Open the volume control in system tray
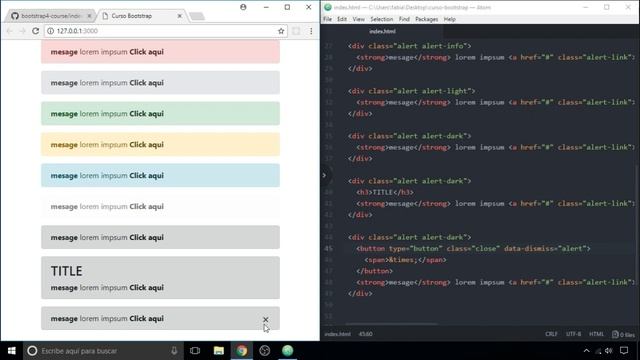 (609, 351)
